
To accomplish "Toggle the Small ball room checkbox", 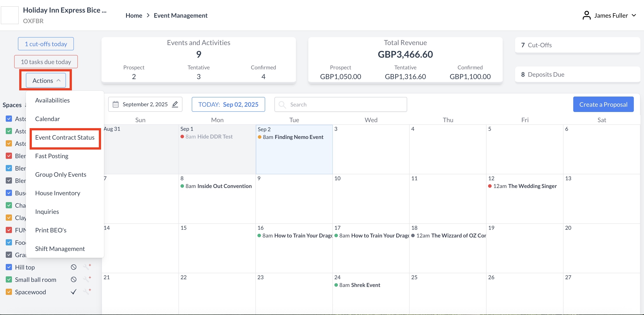I will pos(9,279).
